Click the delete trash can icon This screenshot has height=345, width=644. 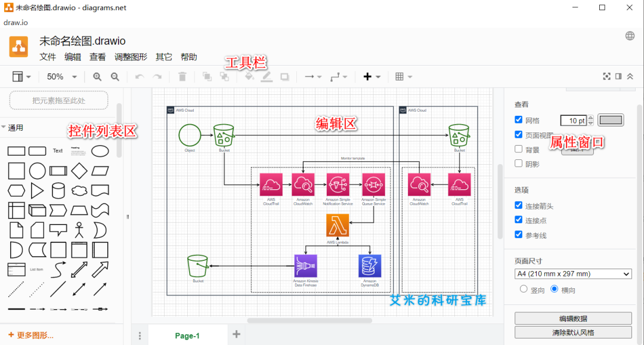[x=182, y=76]
